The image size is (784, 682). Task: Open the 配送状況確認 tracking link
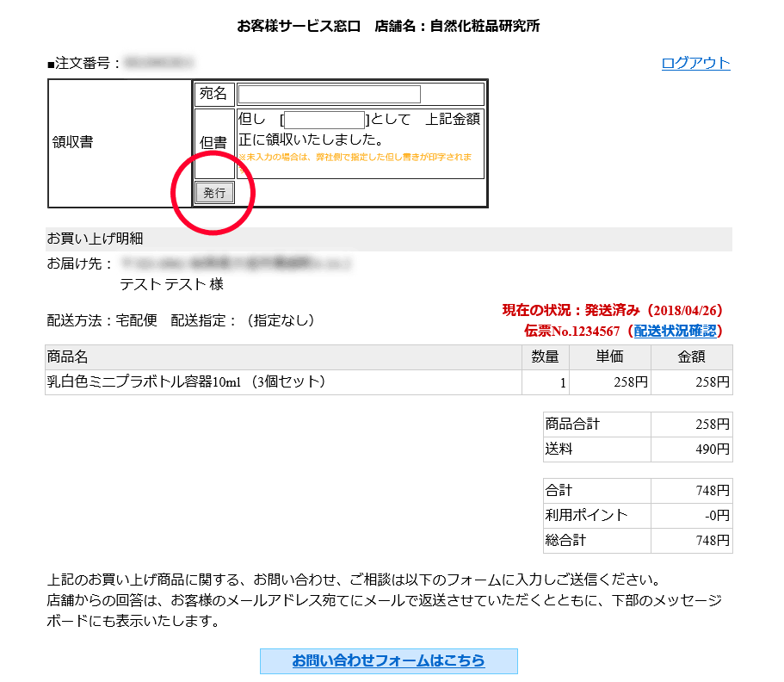point(676,331)
